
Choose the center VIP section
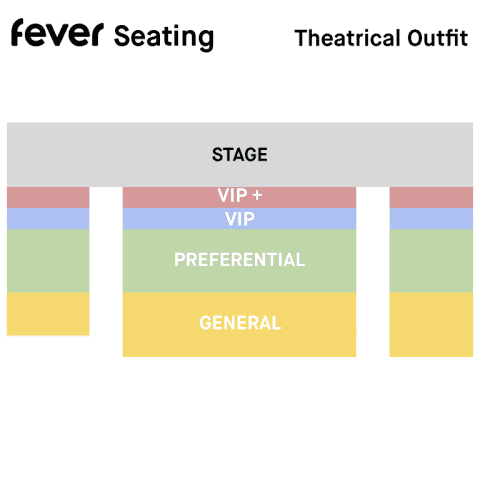[239, 219]
